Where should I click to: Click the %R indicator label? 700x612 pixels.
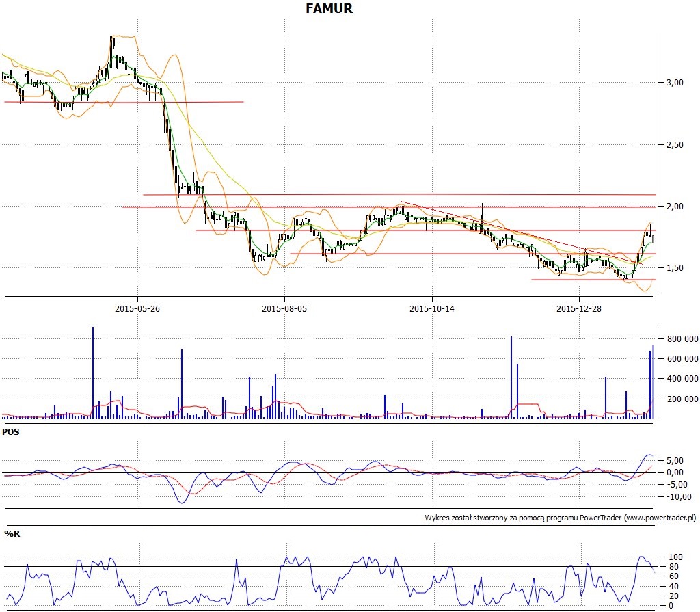pyautogui.click(x=12, y=533)
